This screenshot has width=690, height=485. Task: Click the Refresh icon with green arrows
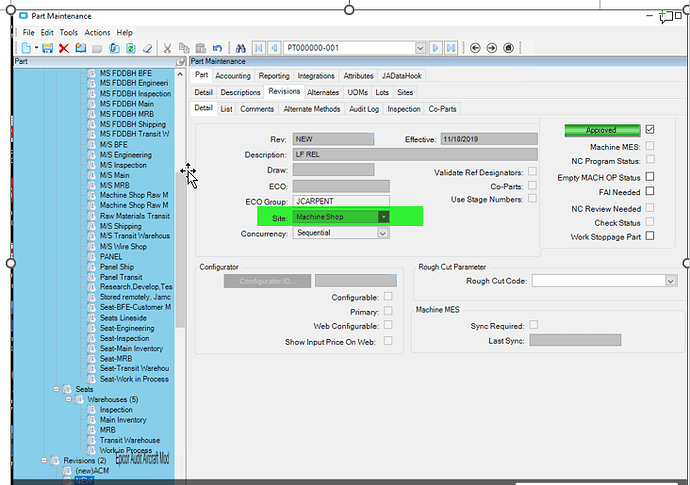(131, 48)
